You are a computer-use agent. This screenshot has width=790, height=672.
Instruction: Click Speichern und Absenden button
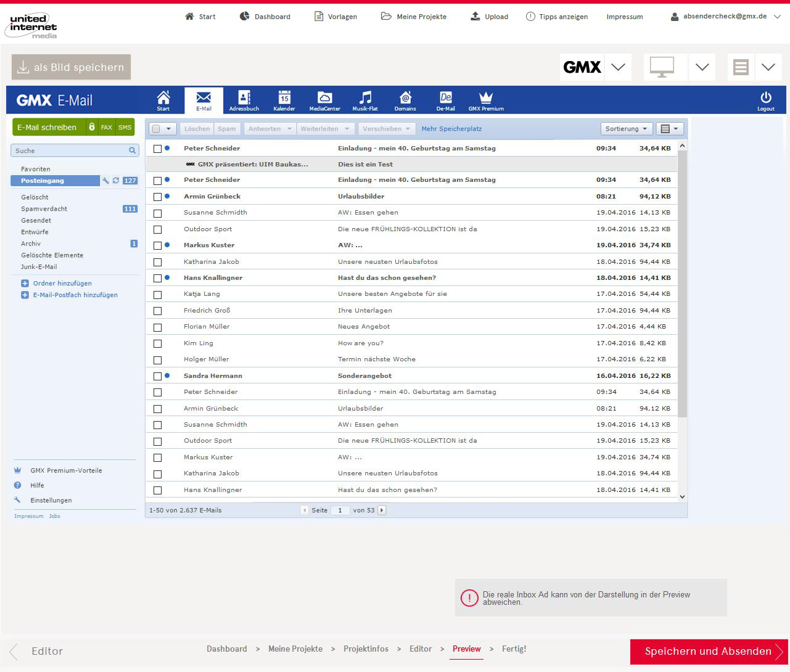pos(709,652)
